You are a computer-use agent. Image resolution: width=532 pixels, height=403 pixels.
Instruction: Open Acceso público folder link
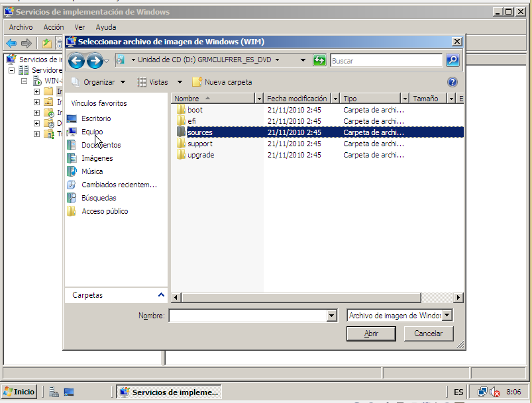click(105, 211)
